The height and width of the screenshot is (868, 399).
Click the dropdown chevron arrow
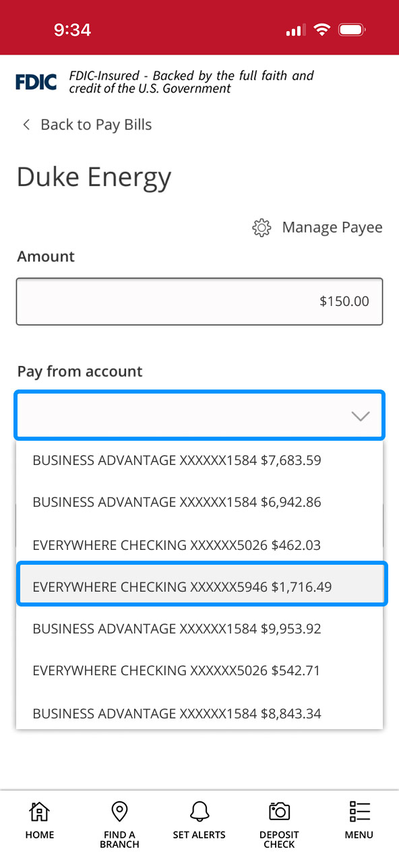pos(361,416)
